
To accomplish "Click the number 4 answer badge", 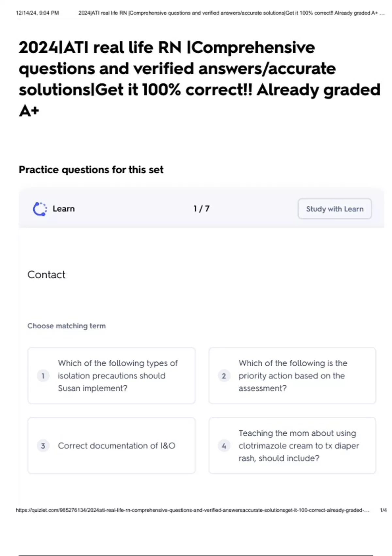I will (224, 446).
